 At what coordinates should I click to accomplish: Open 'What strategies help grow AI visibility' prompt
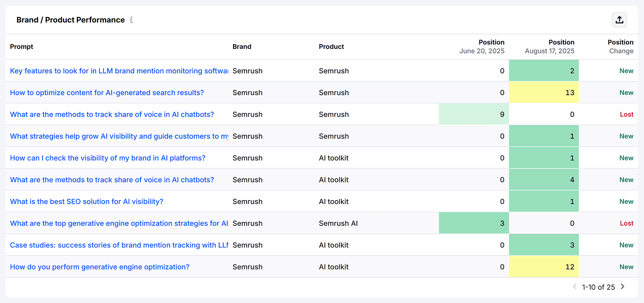pos(119,136)
